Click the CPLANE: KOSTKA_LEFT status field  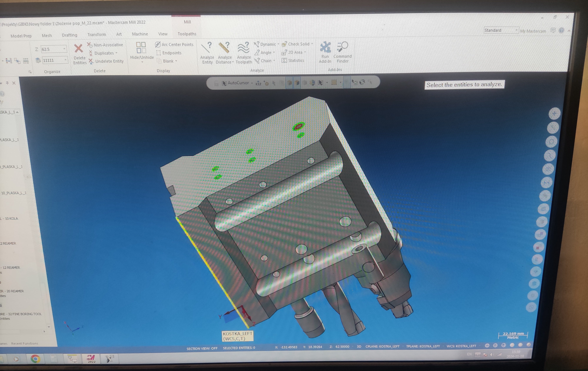(x=382, y=346)
